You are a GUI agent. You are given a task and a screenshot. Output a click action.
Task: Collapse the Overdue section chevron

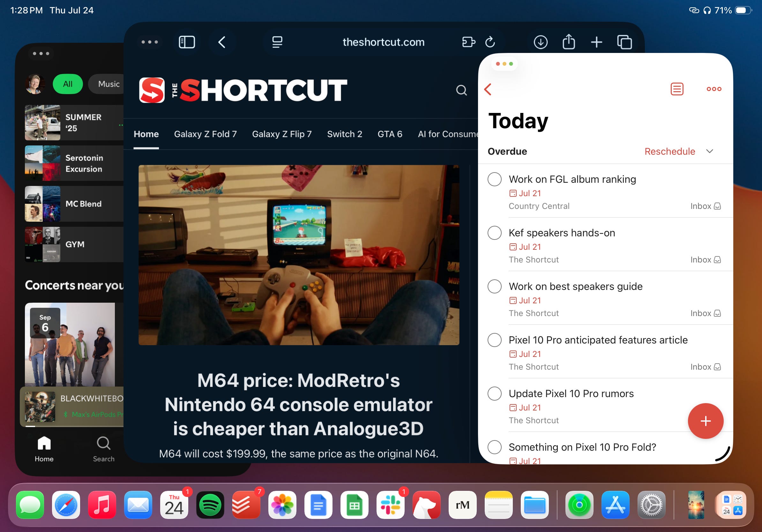pyautogui.click(x=710, y=151)
